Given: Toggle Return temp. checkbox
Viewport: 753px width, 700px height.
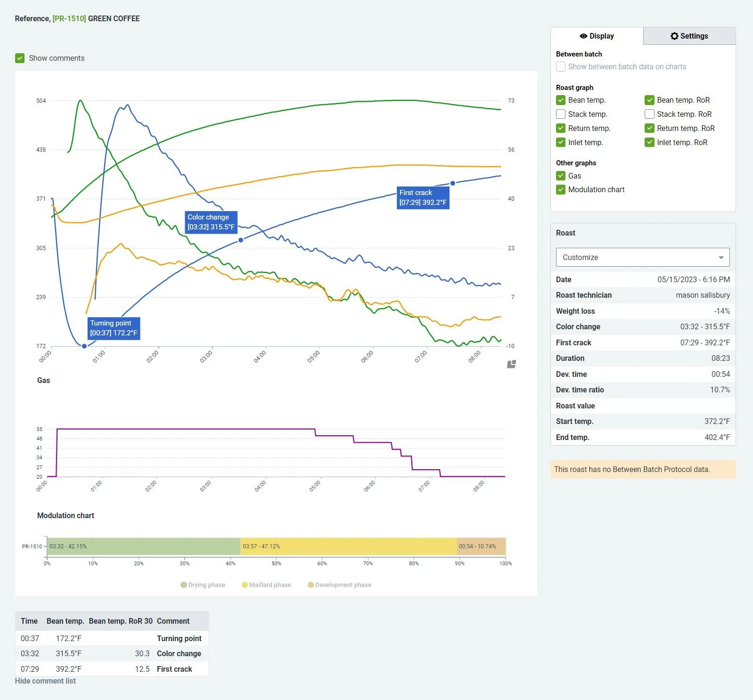Looking at the screenshot, I should 561,128.
